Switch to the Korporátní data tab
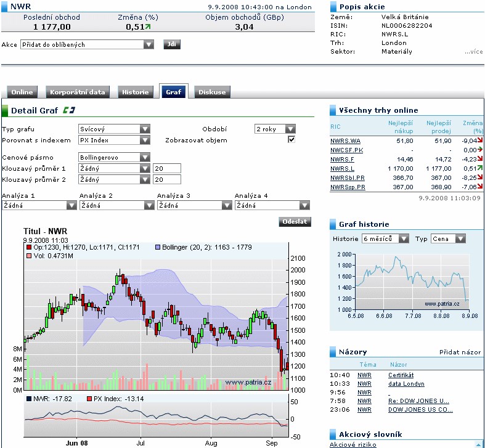Screen dimensions: 485x448 (x=77, y=92)
